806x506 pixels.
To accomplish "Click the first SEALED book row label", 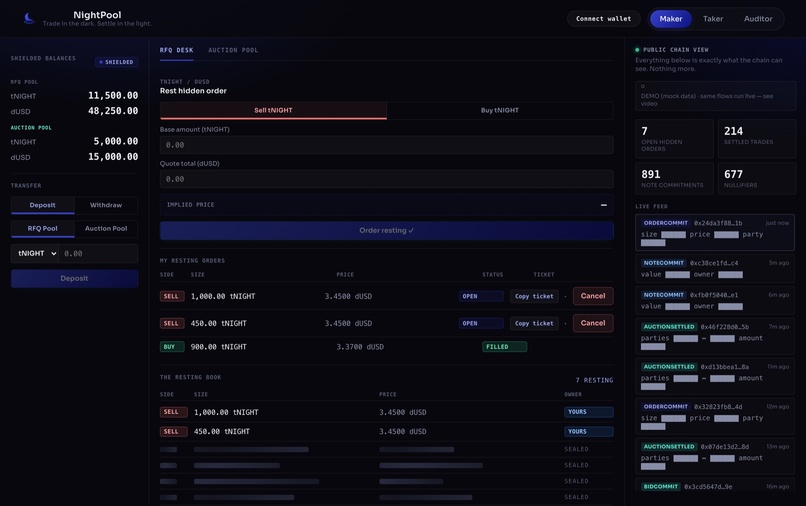I will tap(576, 449).
